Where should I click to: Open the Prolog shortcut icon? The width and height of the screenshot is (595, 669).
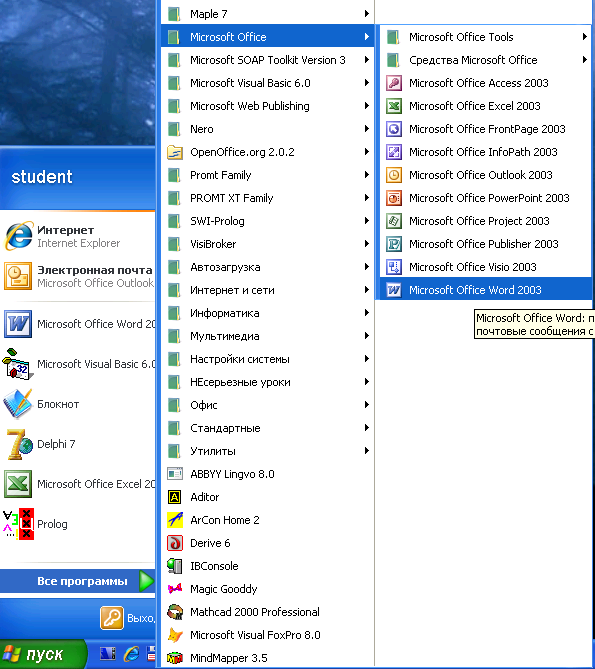[18, 524]
